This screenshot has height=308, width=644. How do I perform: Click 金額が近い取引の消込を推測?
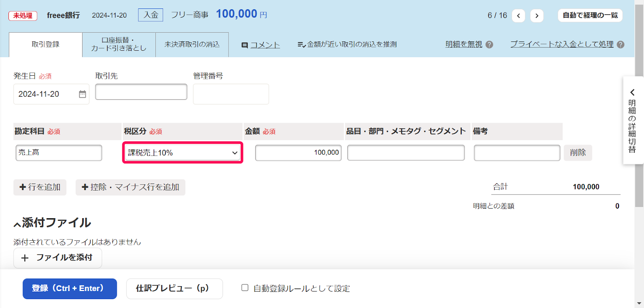347,45
